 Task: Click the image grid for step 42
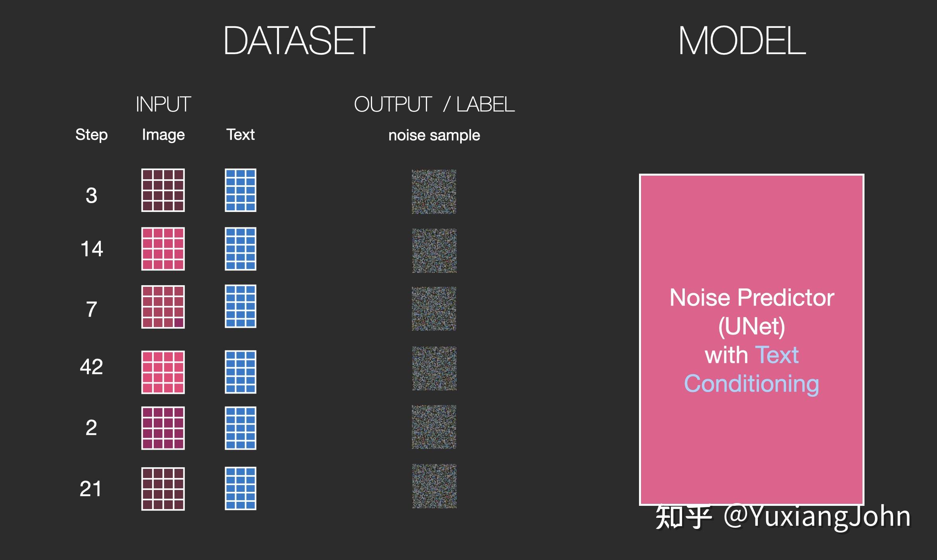[x=163, y=372]
